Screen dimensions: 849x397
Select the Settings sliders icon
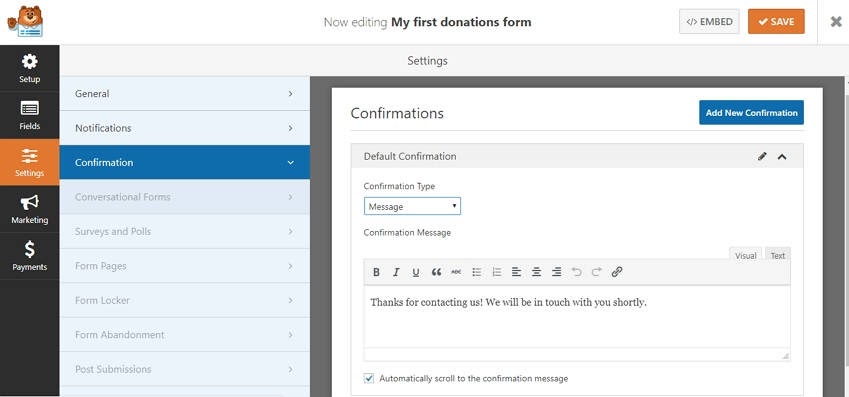point(30,156)
